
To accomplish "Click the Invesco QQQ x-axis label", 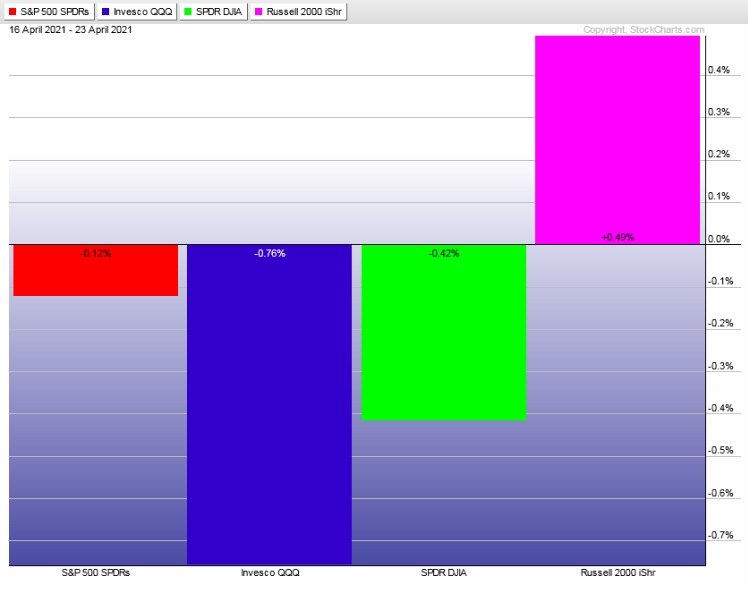I will 270,572.
